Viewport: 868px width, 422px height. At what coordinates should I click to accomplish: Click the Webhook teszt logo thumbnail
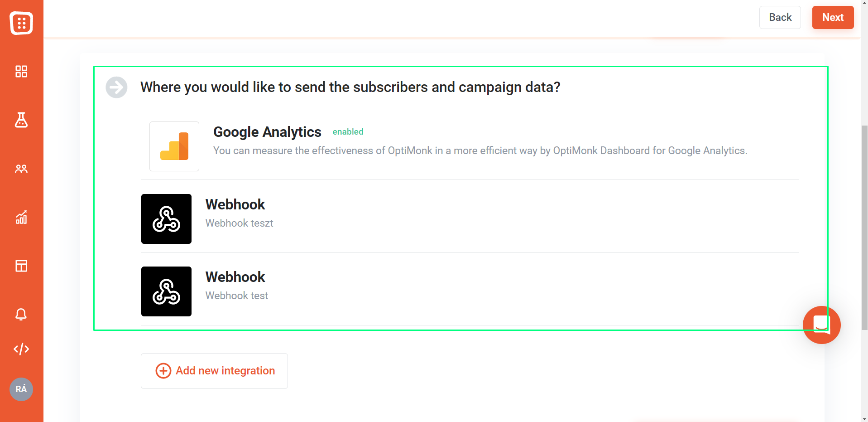pos(166,219)
